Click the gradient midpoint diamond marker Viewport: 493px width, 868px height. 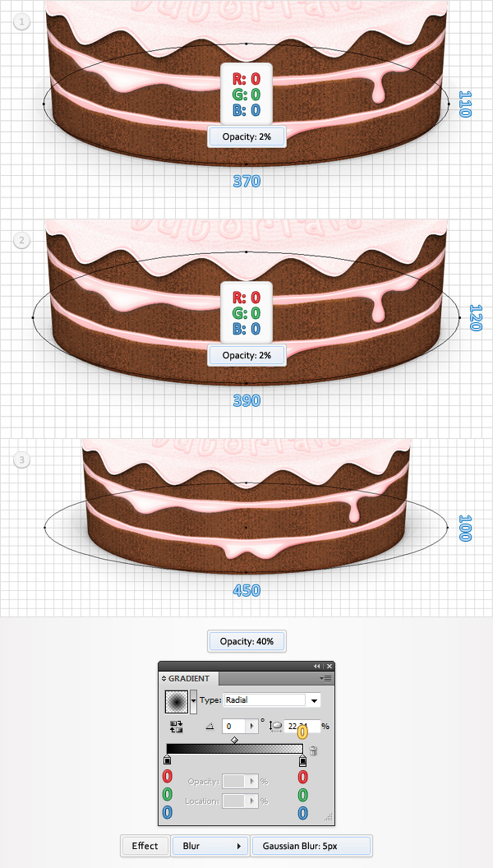click(x=235, y=740)
